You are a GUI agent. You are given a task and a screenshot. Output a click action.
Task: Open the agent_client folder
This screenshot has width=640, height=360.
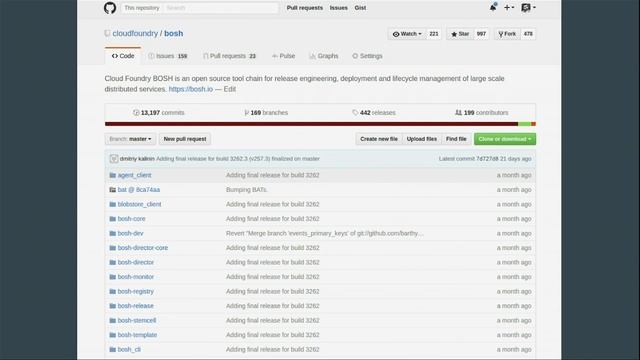134,175
